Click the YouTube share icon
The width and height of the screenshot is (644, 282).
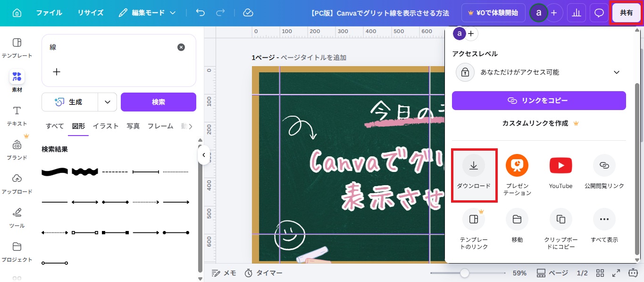click(x=560, y=166)
